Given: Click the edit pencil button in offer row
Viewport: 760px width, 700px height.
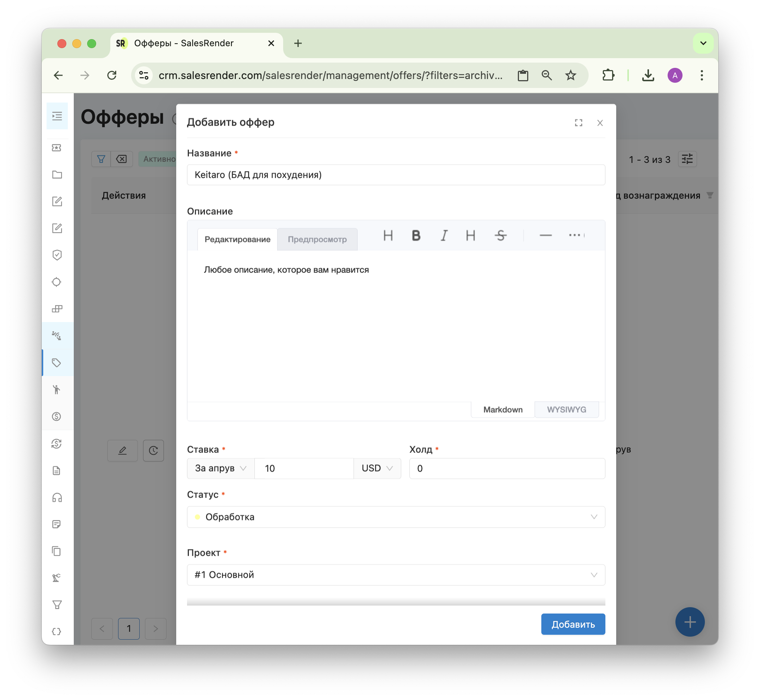Looking at the screenshot, I should pyautogui.click(x=122, y=451).
